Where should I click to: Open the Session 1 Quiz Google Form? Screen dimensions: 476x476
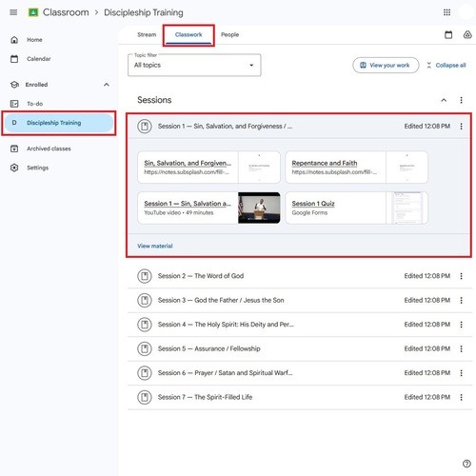pyautogui.click(x=313, y=204)
